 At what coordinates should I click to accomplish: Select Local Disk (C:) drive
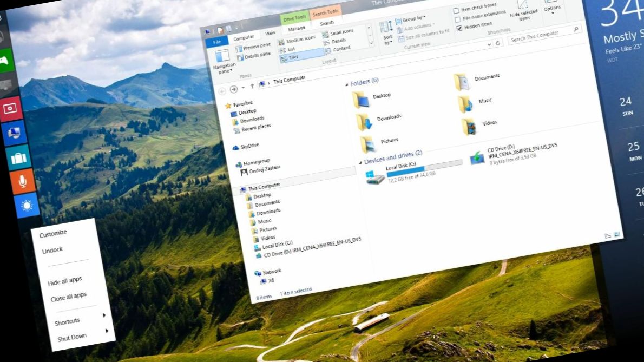pos(413,173)
